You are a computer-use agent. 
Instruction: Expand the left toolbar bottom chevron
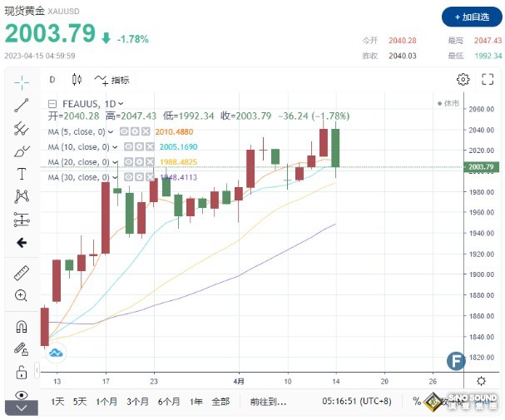(x=21, y=408)
